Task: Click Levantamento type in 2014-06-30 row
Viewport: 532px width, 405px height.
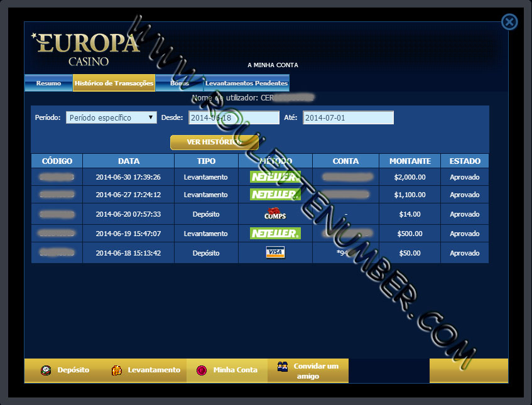Action: tap(205, 177)
